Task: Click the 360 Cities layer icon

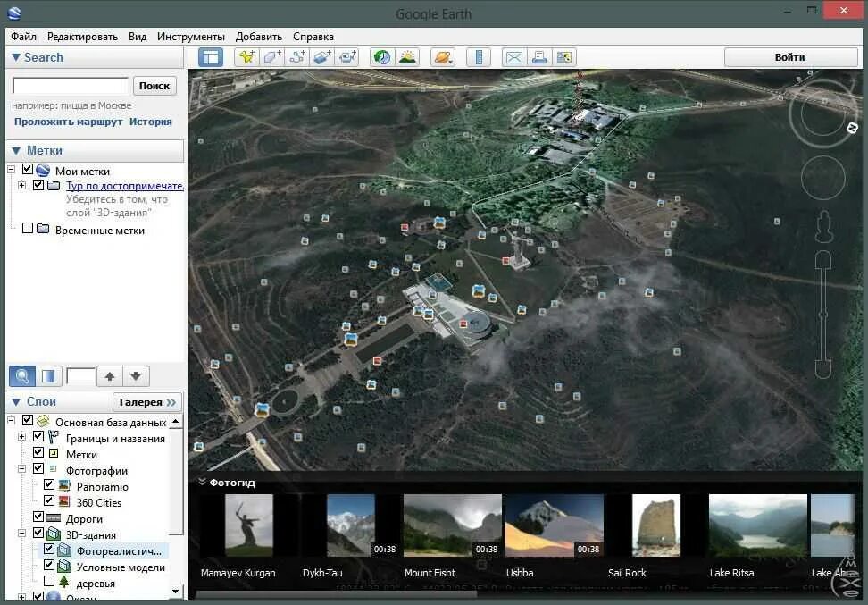Action: pos(65,502)
